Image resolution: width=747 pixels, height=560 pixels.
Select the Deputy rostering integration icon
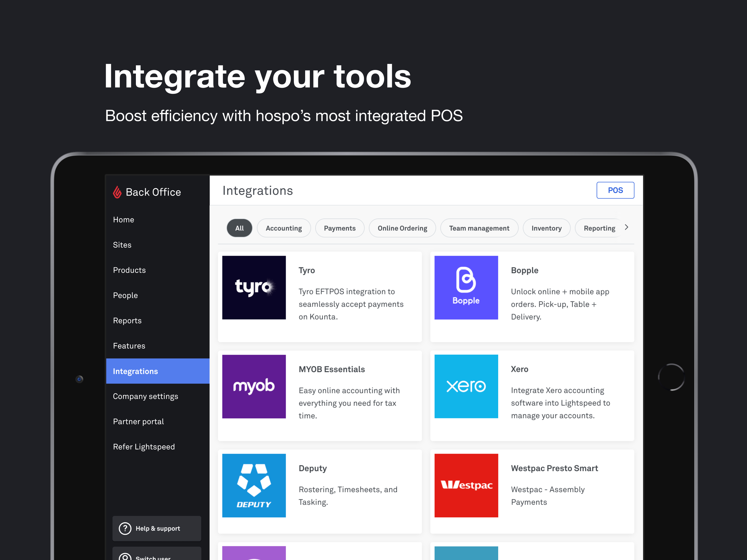pos(254,485)
